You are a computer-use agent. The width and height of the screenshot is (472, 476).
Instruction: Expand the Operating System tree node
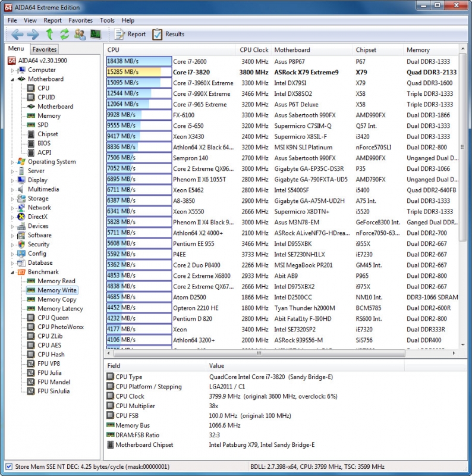tap(12, 162)
